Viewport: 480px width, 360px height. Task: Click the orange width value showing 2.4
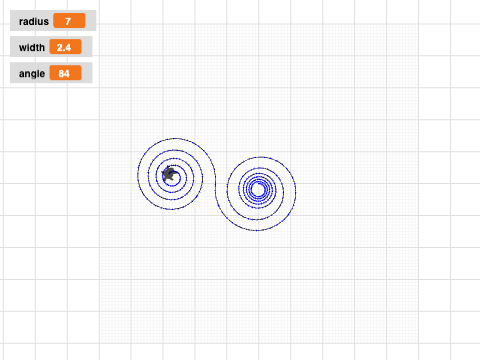tap(65, 47)
